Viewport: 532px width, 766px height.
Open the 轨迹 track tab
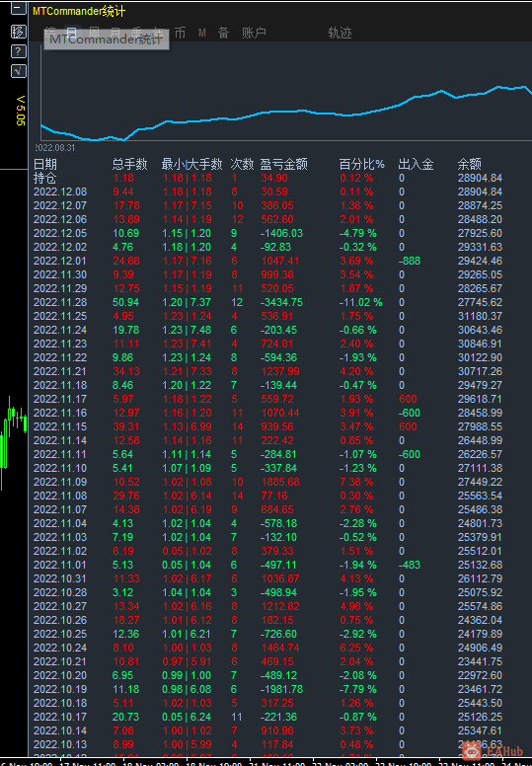pos(340,33)
